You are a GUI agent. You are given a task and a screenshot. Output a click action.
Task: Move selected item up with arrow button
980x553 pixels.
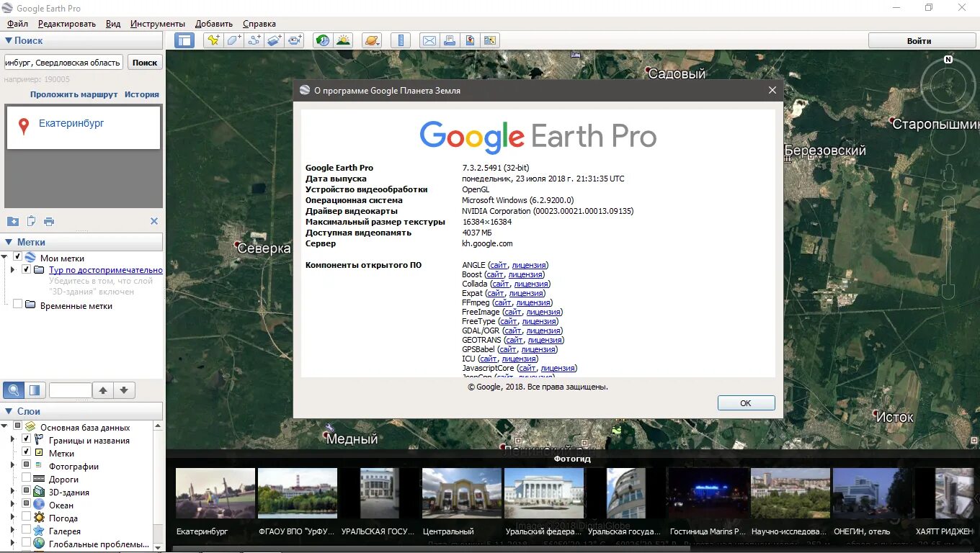tap(103, 390)
